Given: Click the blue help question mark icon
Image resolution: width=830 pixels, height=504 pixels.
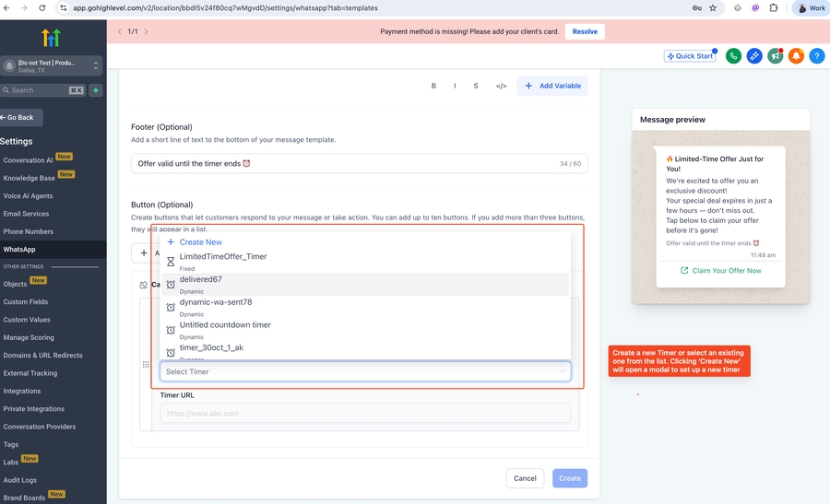Looking at the screenshot, I should (816, 56).
